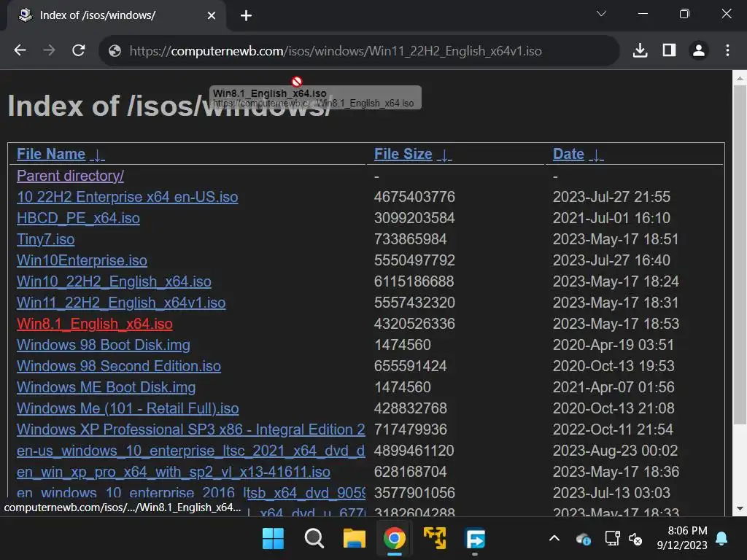Select the Index of /isos/windows/ tab
This screenshot has height=560, width=747.
click(x=116, y=16)
